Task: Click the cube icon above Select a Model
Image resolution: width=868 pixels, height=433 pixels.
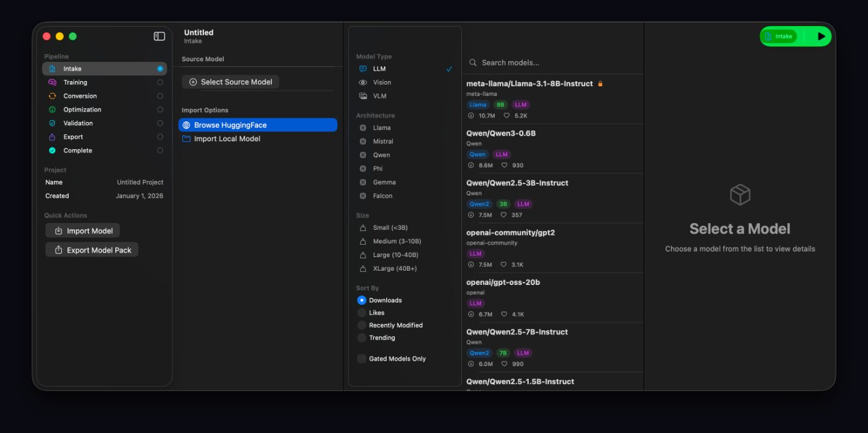Action: (x=740, y=195)
